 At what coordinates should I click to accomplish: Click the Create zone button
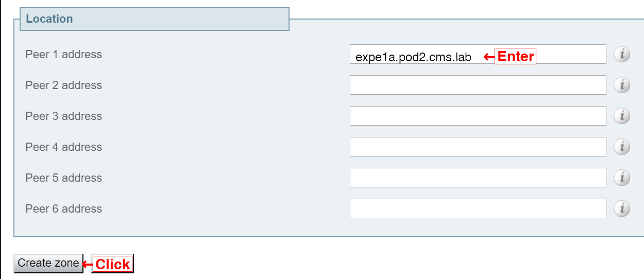[x=48, y=263]
